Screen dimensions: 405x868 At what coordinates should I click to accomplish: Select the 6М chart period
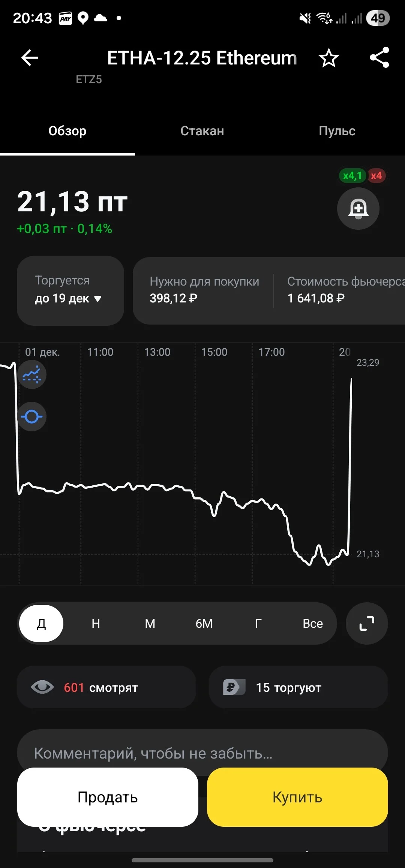tap(204, 623)
